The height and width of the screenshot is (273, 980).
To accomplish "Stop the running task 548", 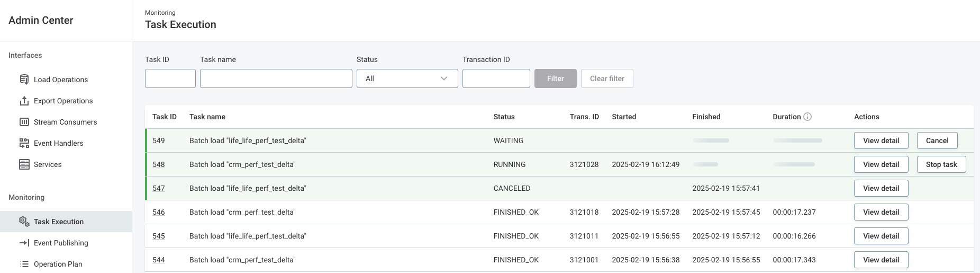I will click(x=941, y=164).
